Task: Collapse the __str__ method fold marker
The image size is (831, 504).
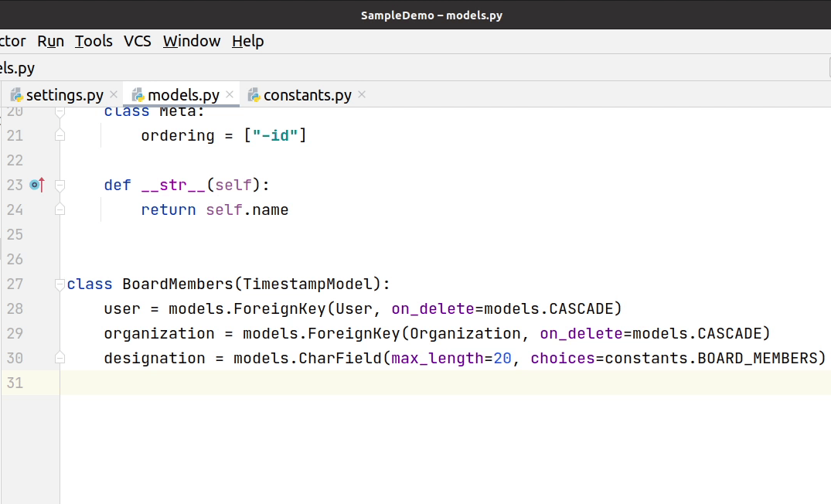Action: pos(60,186)
